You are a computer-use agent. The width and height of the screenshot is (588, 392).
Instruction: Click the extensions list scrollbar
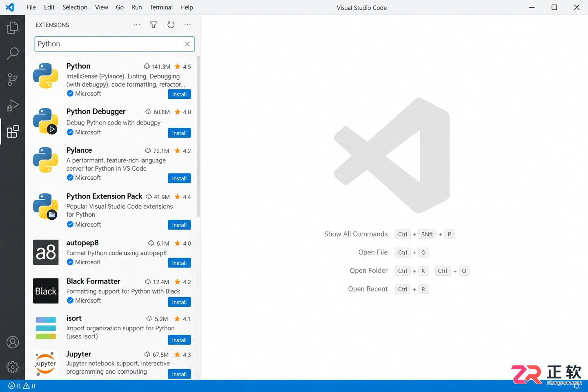[198, 136]
